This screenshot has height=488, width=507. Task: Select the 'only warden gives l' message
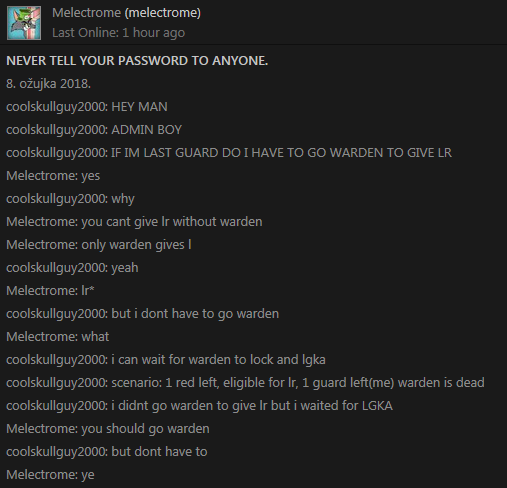click(99, 245)
